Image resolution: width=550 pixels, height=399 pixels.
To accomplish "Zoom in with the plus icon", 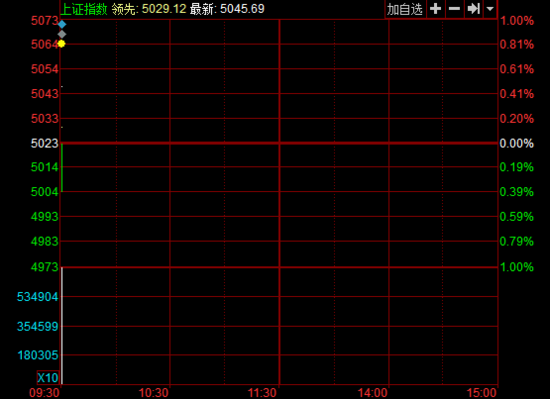I will click(x=435, y=9).
